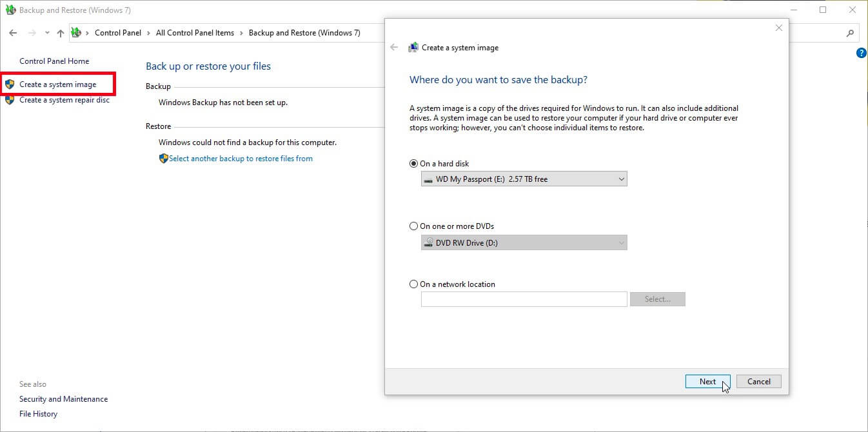The width and height of the screenshot is (868, 432).
Task: Click the Create a system image dialog icon
Action: coord(413,46)
